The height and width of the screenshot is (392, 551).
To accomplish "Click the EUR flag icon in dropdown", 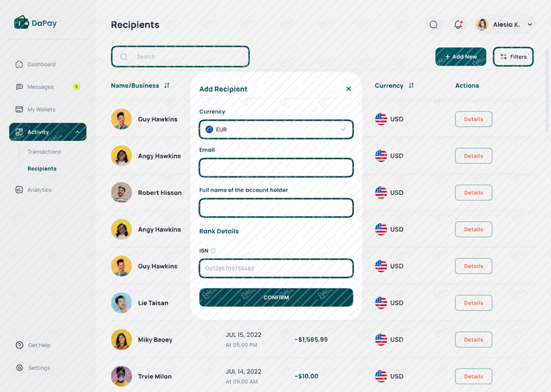I will pyautogui.click(x=209, y=130).
